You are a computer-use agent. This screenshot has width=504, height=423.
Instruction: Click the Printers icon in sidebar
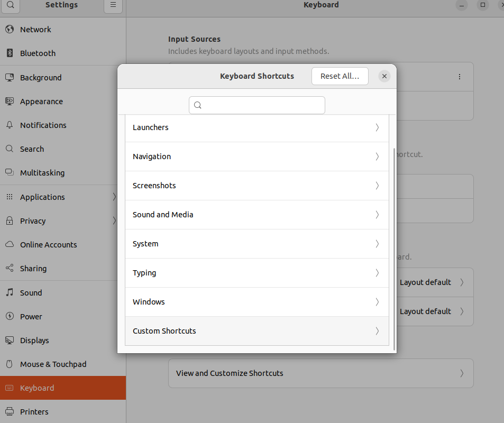[10, 411]
